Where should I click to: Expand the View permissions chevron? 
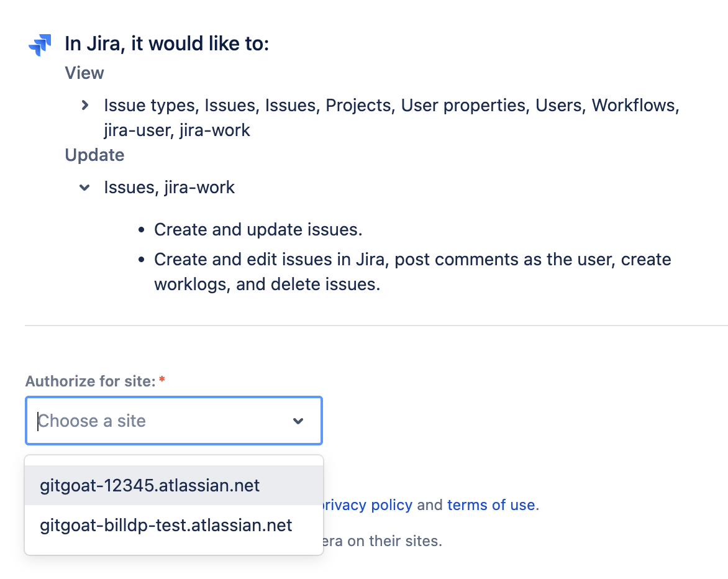tap(85, 106)
